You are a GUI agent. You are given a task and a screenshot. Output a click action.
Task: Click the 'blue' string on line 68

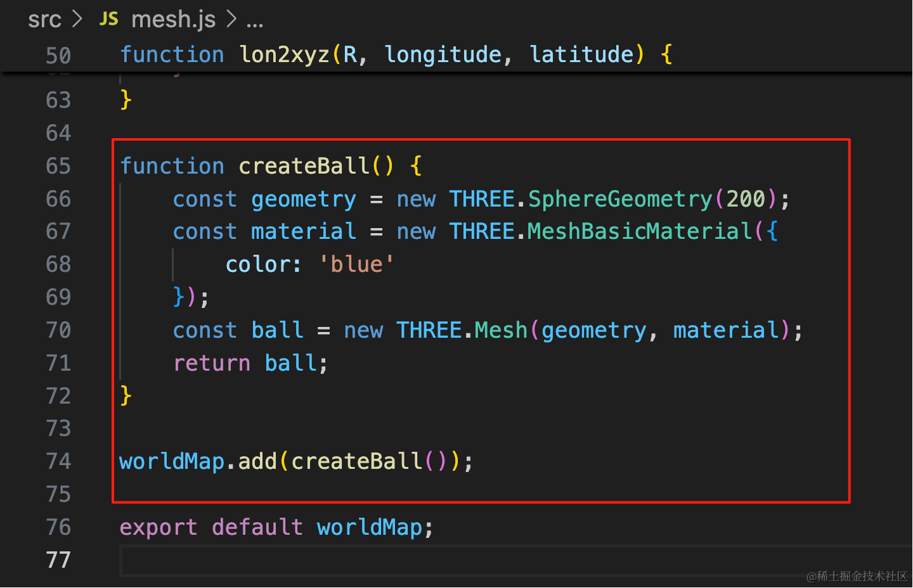click(x=356, y=264)
